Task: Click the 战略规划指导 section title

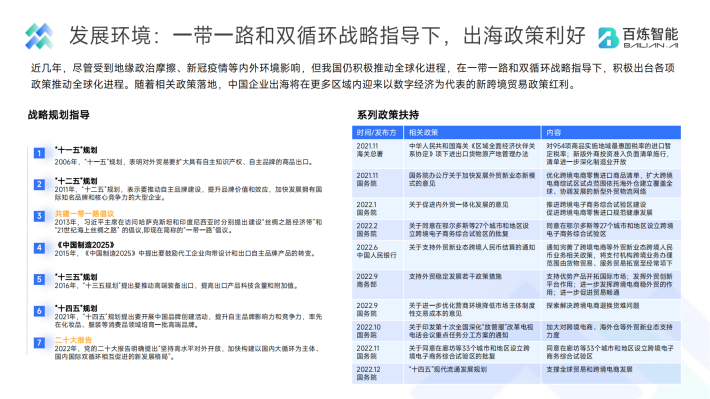Action: [58, 115]
